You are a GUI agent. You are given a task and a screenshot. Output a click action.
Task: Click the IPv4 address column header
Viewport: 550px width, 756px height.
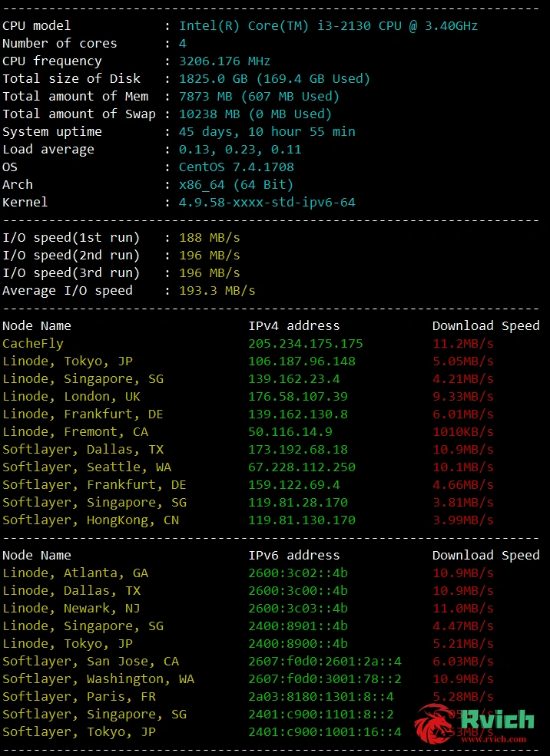click(x=293, y=326)
